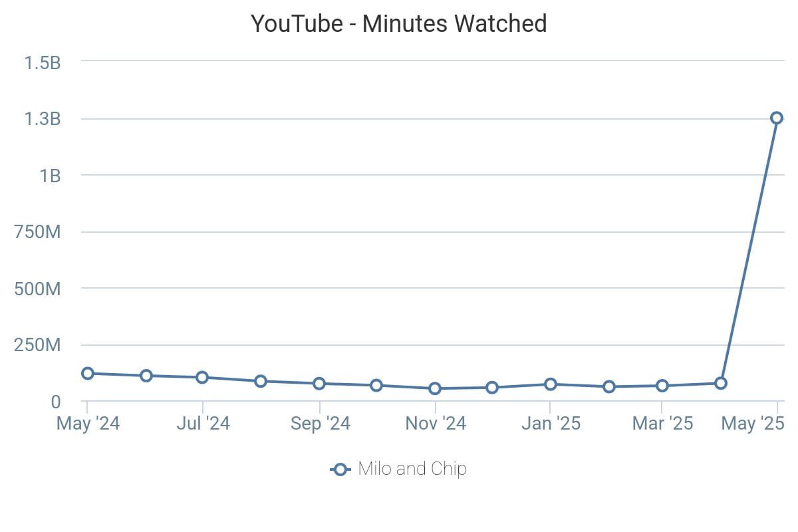Select the Nov '24 data point marker
This screenshot has width=798, height=532.
pyautogui.click(x=435, y=388)
